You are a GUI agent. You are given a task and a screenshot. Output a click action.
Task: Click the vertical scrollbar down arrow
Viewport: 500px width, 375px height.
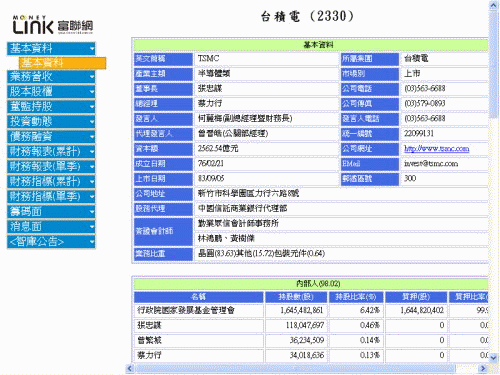coord(494,357)
